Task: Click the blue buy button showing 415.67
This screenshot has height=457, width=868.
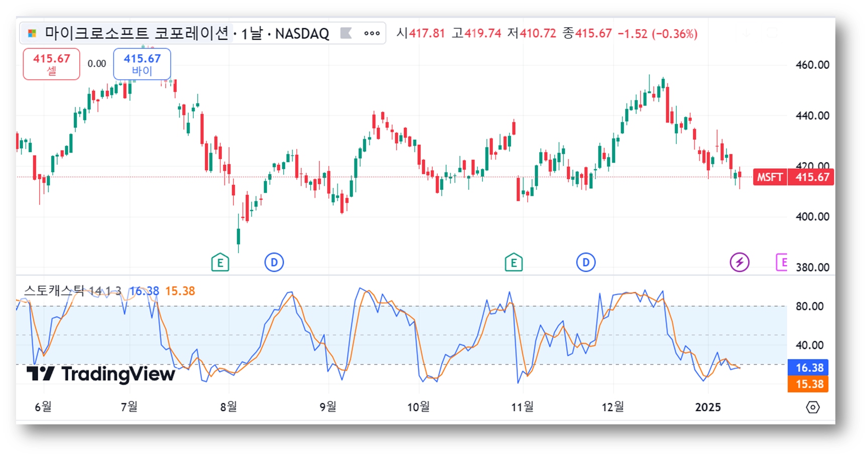Action: coord(142,64)
